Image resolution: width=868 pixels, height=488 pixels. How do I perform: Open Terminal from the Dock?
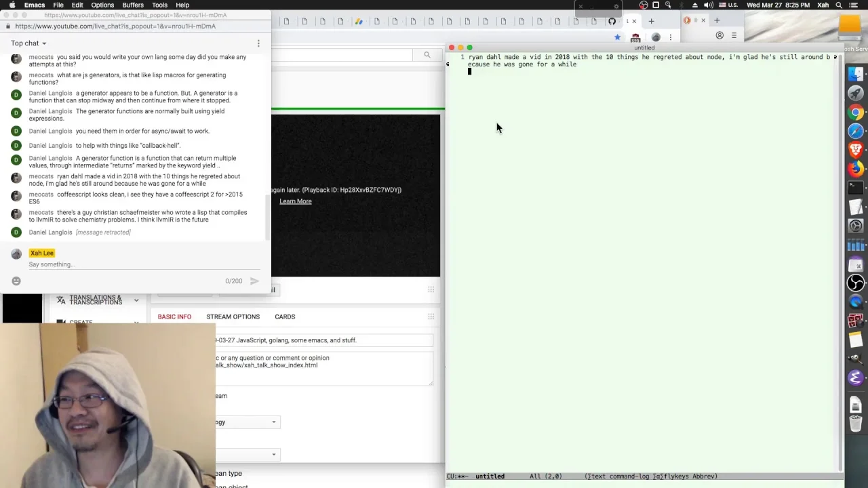tap(856, 188)
